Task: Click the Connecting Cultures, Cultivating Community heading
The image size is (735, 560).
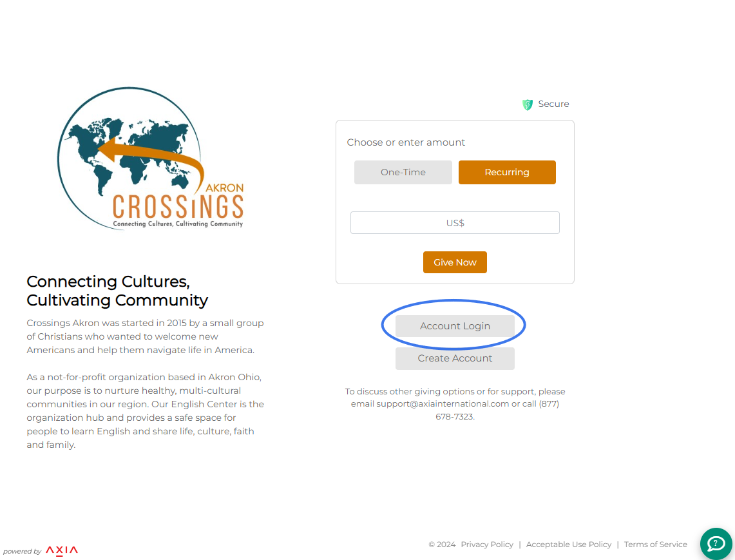Action: [117, 291]
